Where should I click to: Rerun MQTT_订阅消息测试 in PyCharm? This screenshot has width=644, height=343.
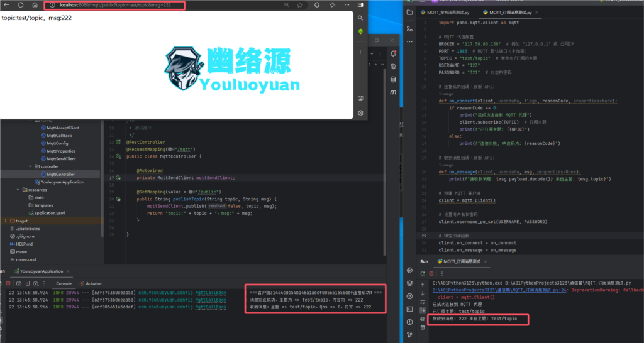(423, 273)
